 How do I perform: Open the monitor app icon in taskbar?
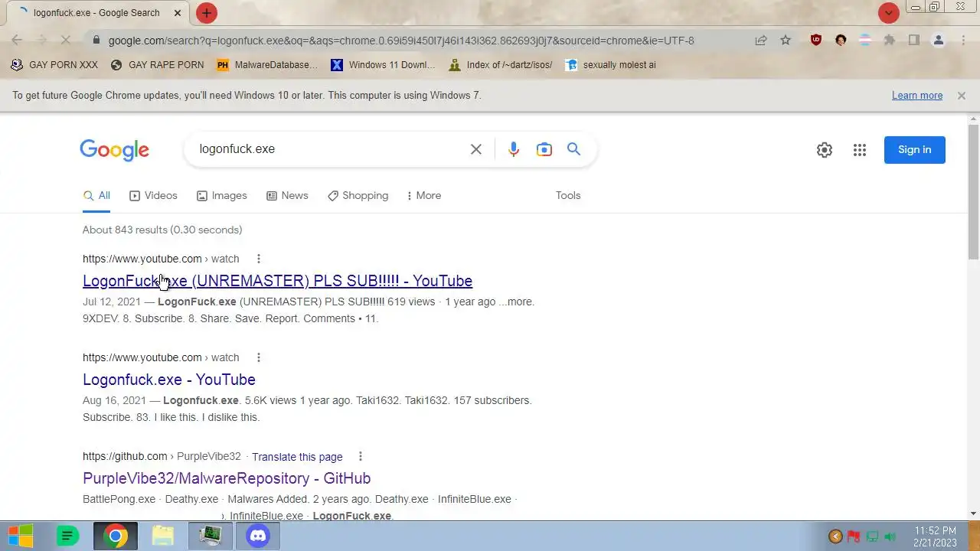click(211, 536)
